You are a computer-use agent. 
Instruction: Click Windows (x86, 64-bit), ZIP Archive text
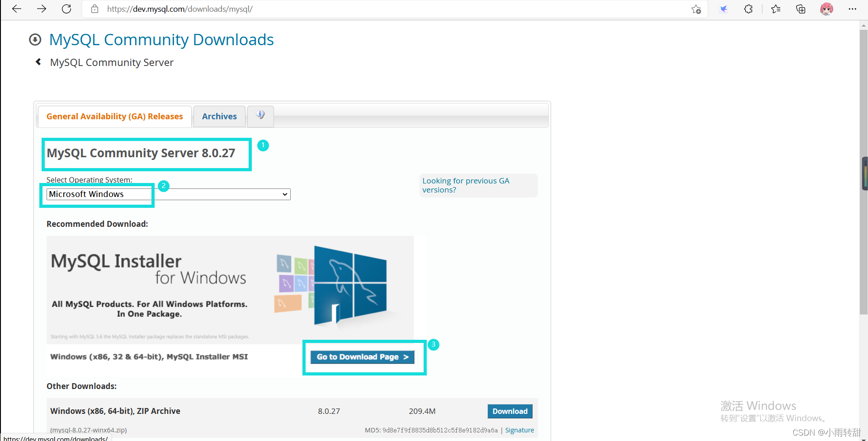tap(115, 411)
